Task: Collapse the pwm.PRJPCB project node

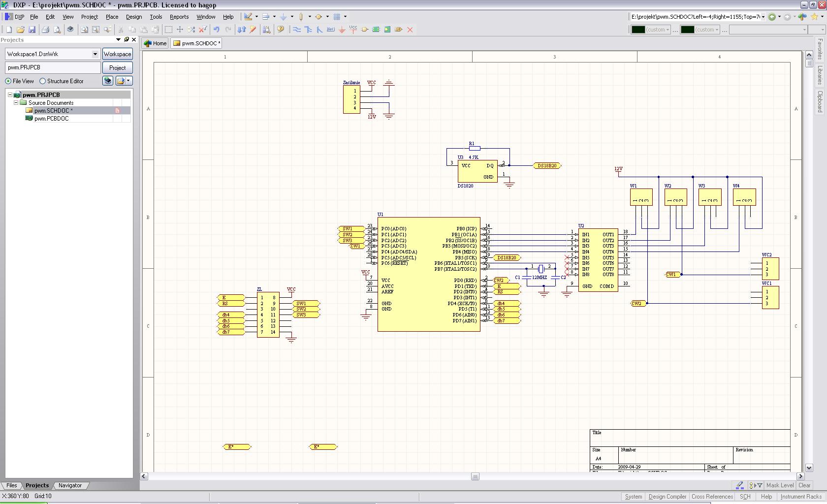Action: pyautogui.click(x=10, y=95)
